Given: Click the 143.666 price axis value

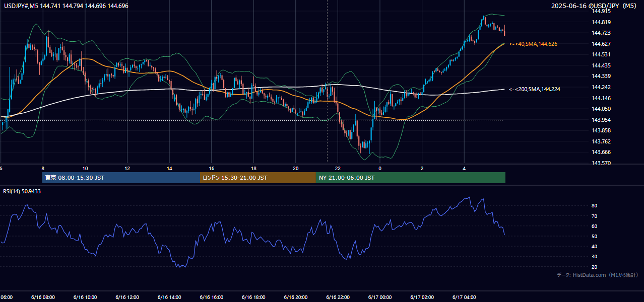Looking at the screenshot, I should click(601, 152).
